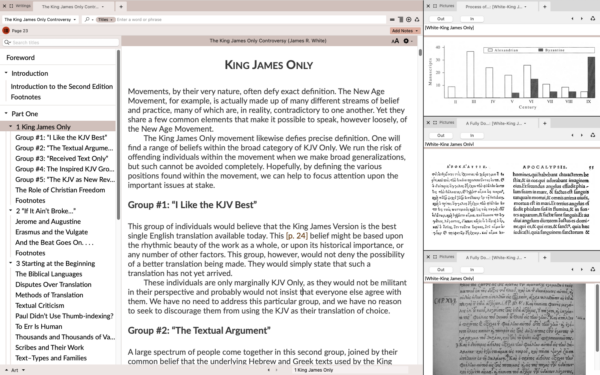Collapse the Part One section
The image size is (600, 375).
tap(6, 113)
